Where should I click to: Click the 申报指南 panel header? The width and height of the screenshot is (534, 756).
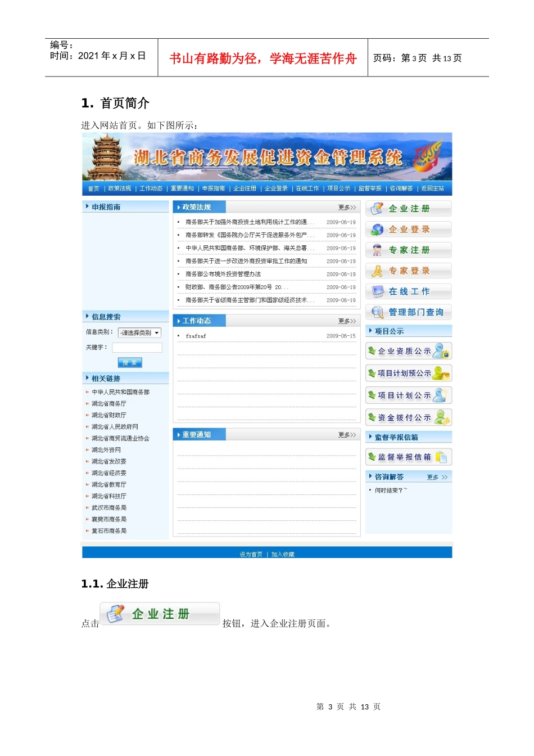pos(125,207)
